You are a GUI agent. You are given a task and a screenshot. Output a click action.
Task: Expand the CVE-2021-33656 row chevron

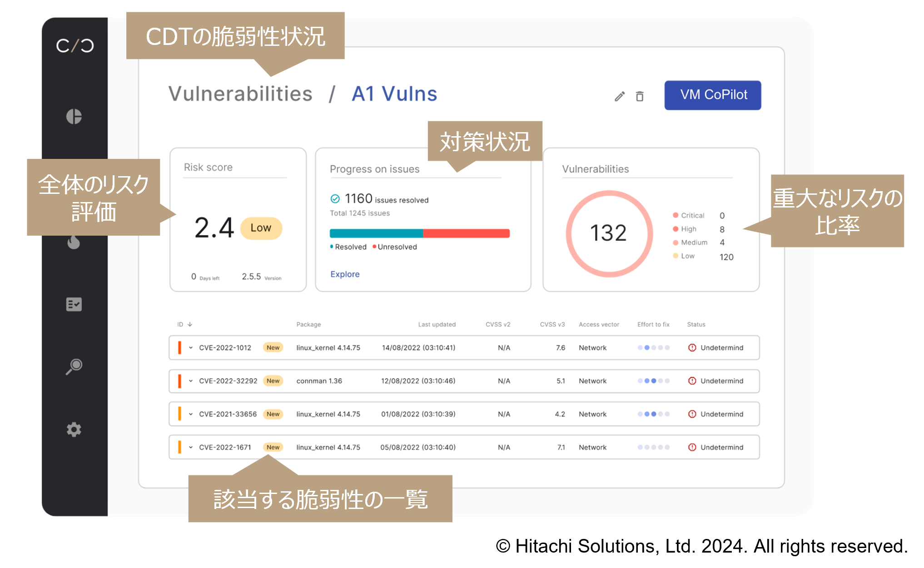191,414
